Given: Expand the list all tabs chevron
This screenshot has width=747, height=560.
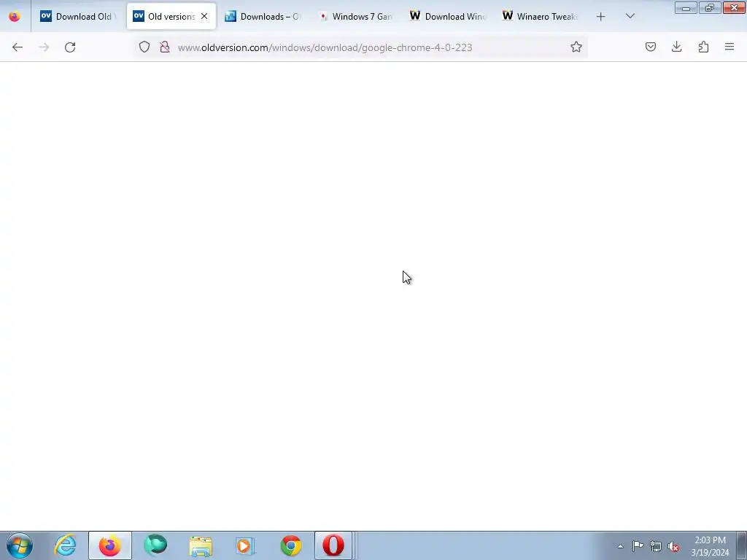Looking at the screenshot, I should pos(630,17).
